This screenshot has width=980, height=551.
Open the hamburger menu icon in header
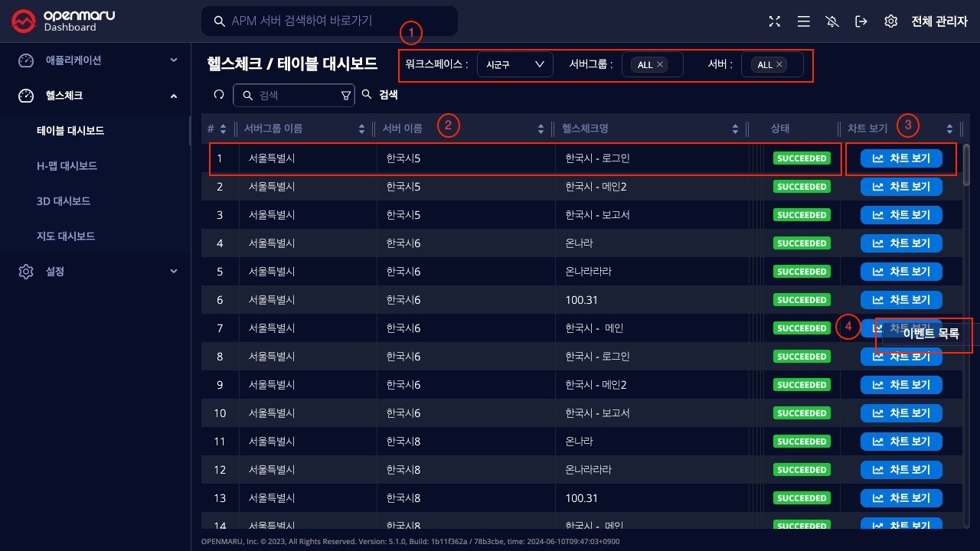tap(803, 21)
